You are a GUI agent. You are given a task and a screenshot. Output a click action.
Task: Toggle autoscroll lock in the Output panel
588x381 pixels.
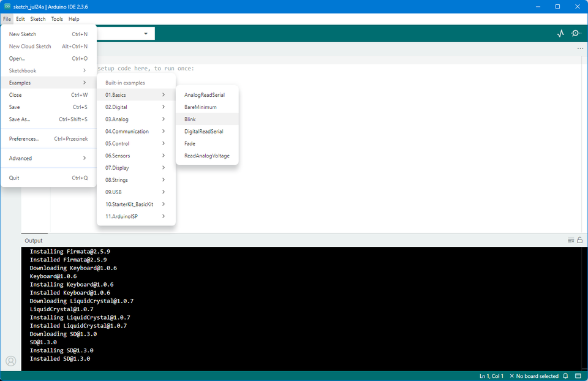[x=580, y=240]
